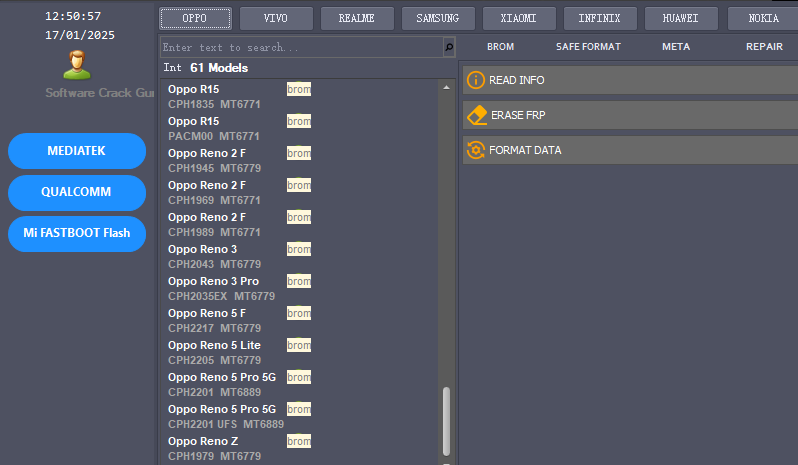Viewport: 798px width, 465px height.
Task: Click brom tag for Oppo Reno Z
Action: coord(299,442)
